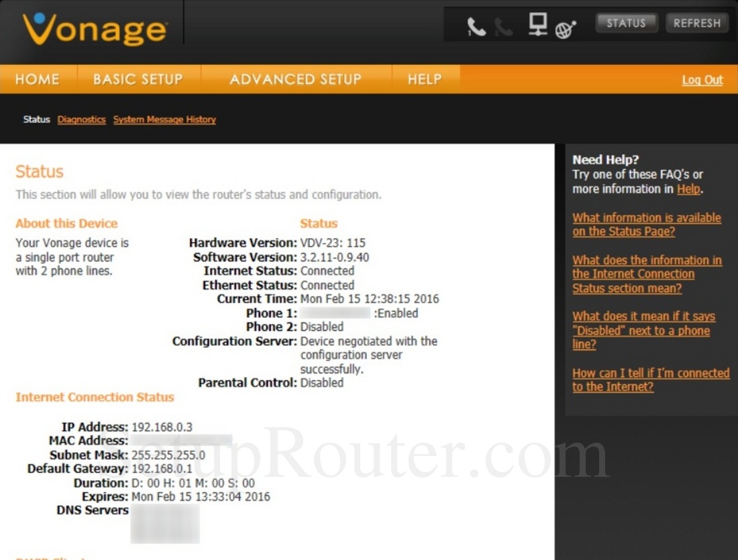The width and height of the screenshot is (738, 560).
Task: Follow the Help link in the Need Help panel
Action: click(688, 189)
